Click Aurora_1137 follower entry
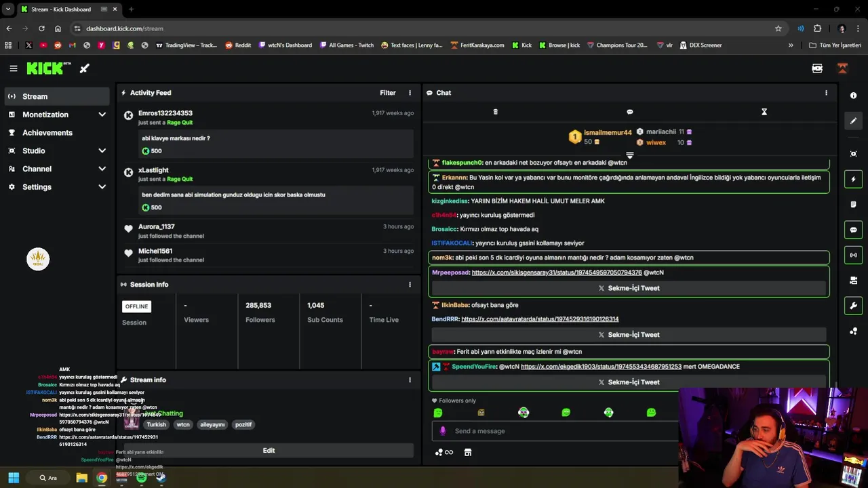The image size is (868, 488). [x=157, y=227]
